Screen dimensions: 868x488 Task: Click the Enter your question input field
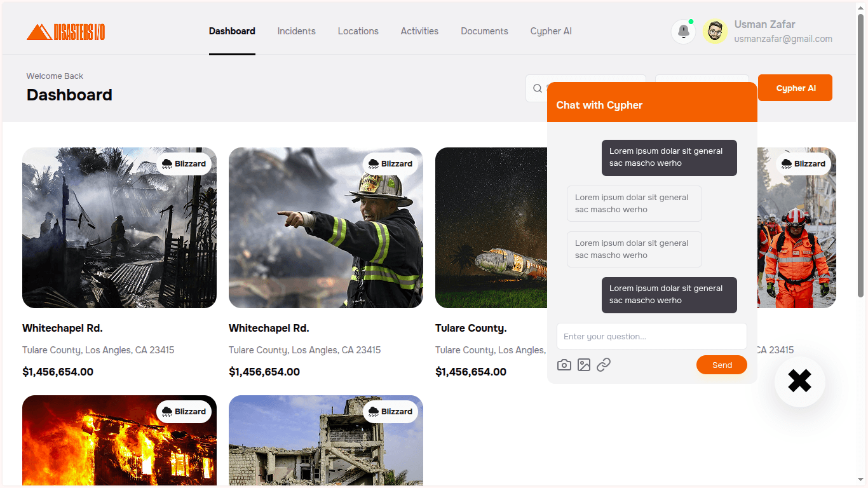click(651, 336)
